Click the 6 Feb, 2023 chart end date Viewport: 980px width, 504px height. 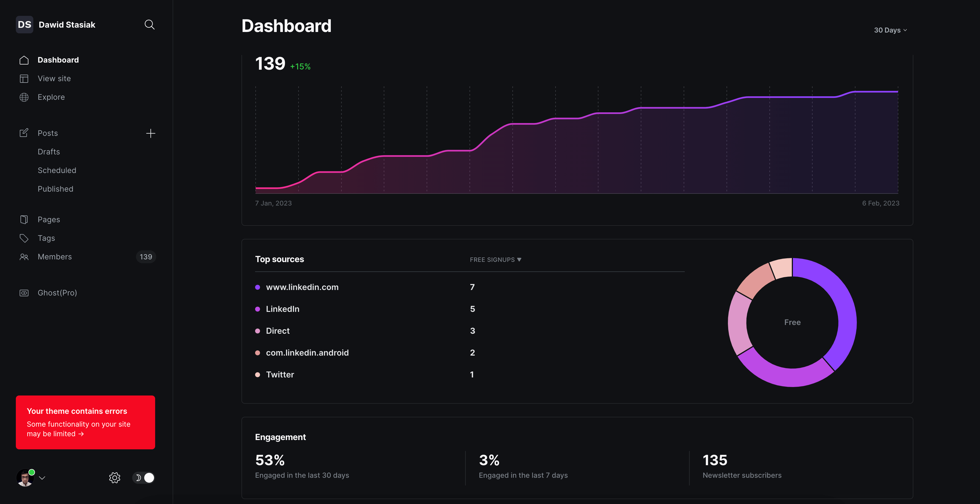[x=881, y=203]
